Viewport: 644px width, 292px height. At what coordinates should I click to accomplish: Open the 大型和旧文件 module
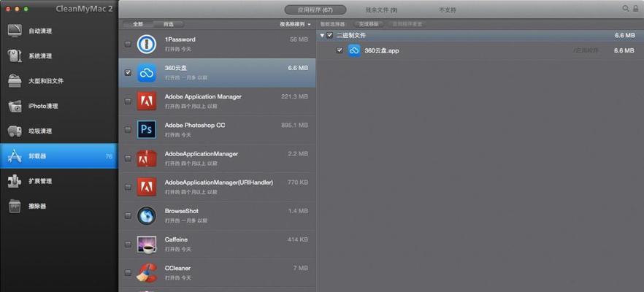[58, 81]
